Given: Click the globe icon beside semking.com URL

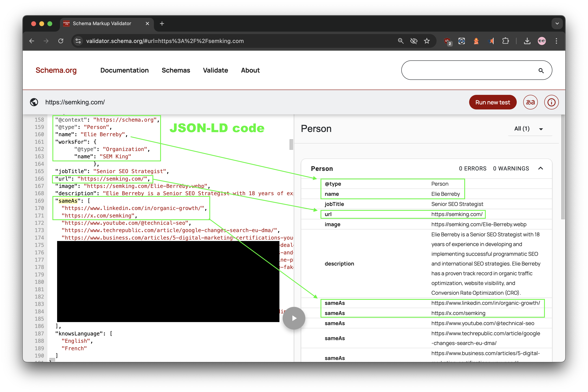Looking at the screenshot, I should pyautogui.click(x=34, y=102).
